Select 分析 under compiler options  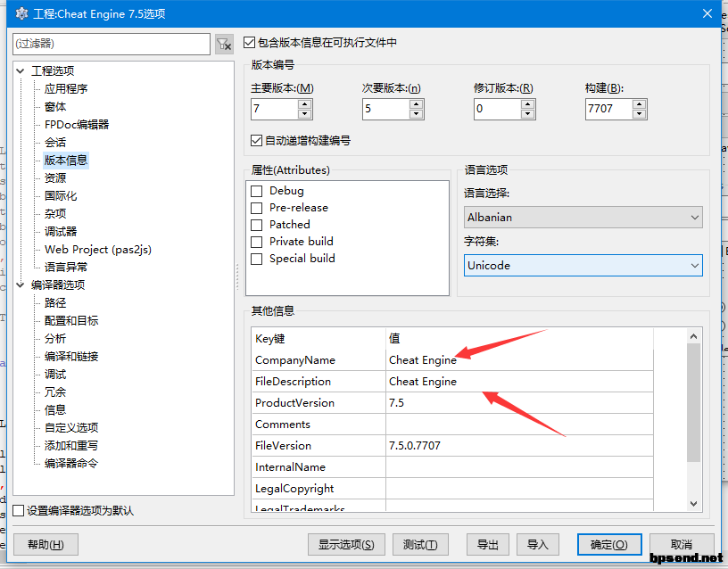tap(55, 338)
